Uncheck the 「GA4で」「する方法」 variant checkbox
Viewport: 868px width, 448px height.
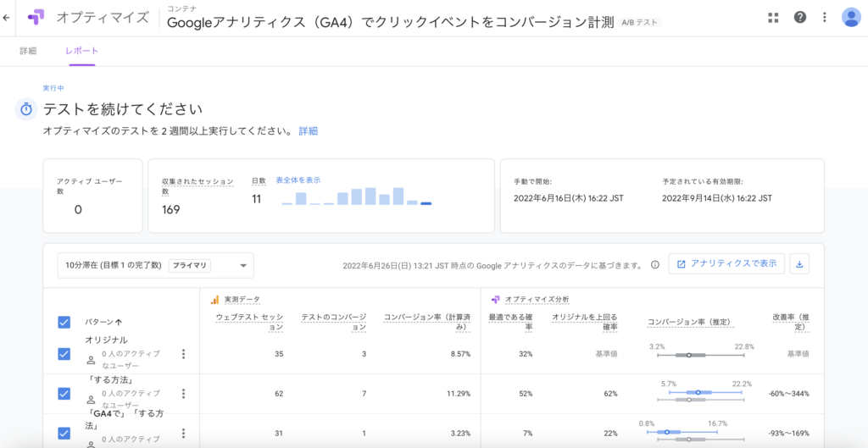64,433
